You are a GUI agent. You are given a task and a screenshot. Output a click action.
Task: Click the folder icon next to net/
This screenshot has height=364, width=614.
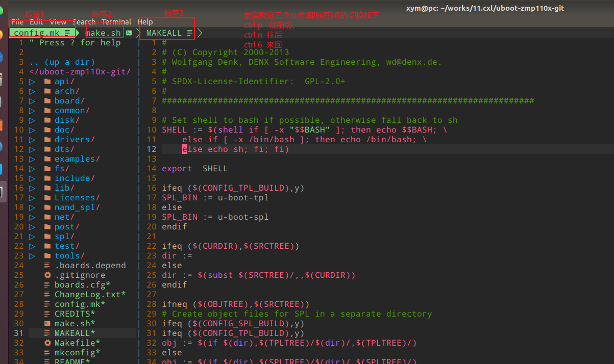point(47,217)
